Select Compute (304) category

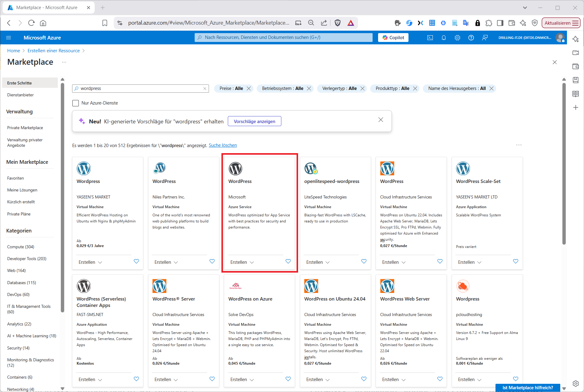(x=21, y=247)
